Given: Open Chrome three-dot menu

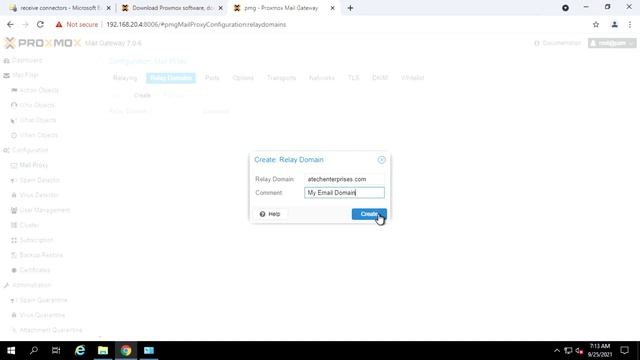Looking at the screenshot, I should point(630,24).
